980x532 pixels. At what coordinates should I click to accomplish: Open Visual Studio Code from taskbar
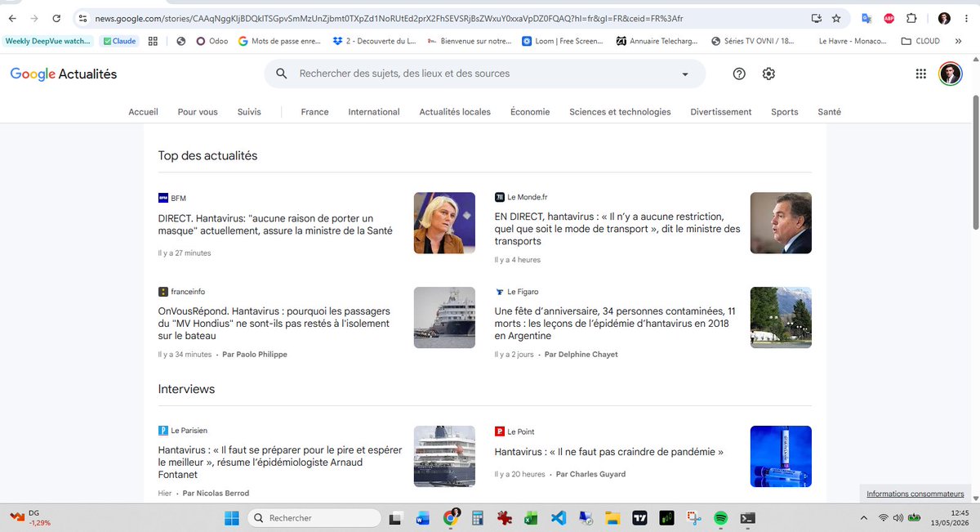pyautogui.click(x=558, y=517)
